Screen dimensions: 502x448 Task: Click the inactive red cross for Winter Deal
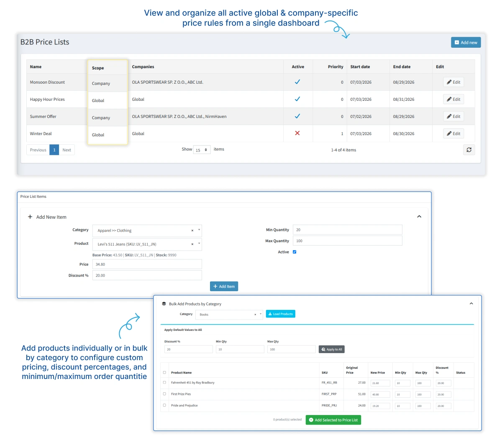pos(297,133)
